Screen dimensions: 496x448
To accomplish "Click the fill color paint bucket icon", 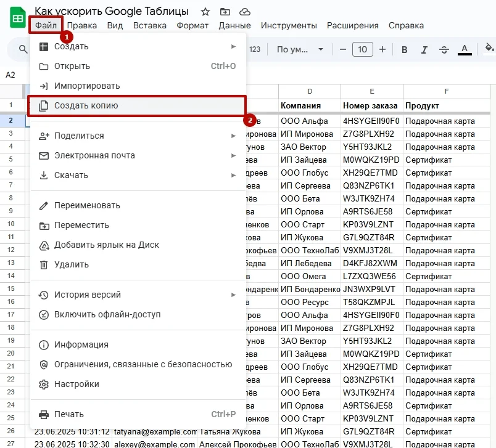I will [489, 49].
